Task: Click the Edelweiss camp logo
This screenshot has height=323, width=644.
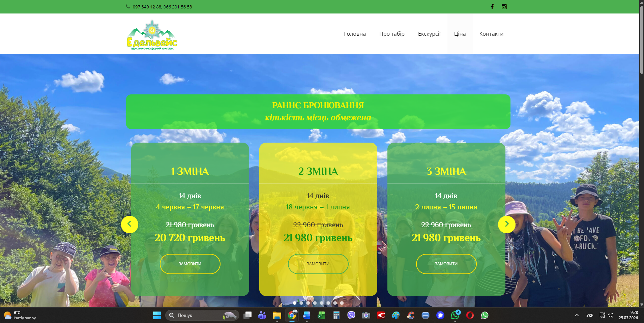Action: (x=152, y=35)
